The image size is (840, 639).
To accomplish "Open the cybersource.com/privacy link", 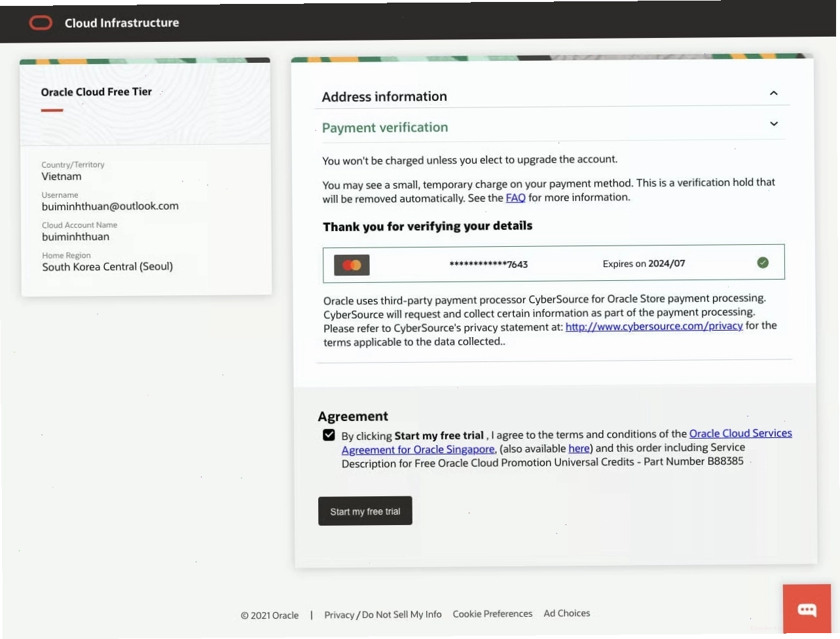I will [654, 326].
